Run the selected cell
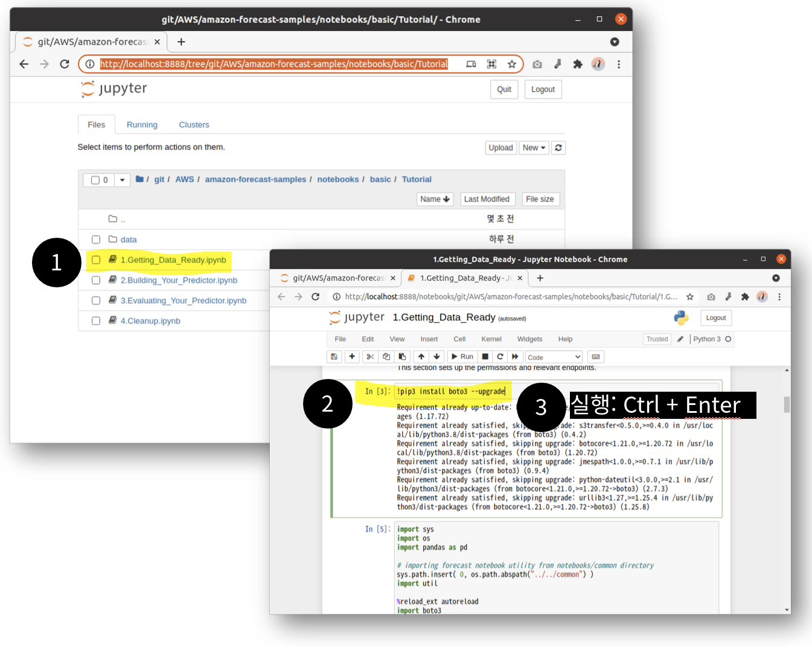 click(x=462, y=357)
